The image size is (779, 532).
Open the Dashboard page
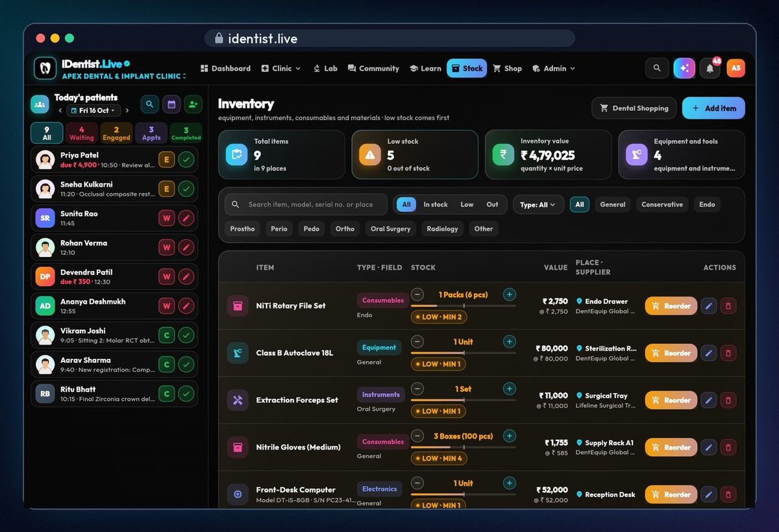tap(225, 68)
